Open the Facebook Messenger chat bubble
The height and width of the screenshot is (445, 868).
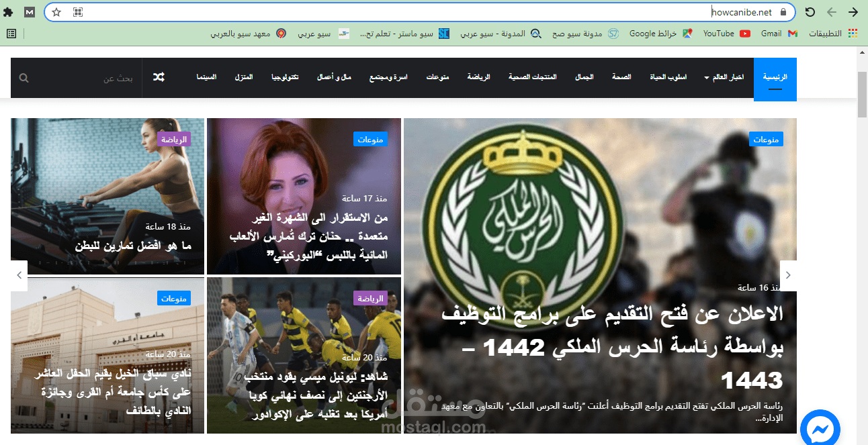coord(820,428)
